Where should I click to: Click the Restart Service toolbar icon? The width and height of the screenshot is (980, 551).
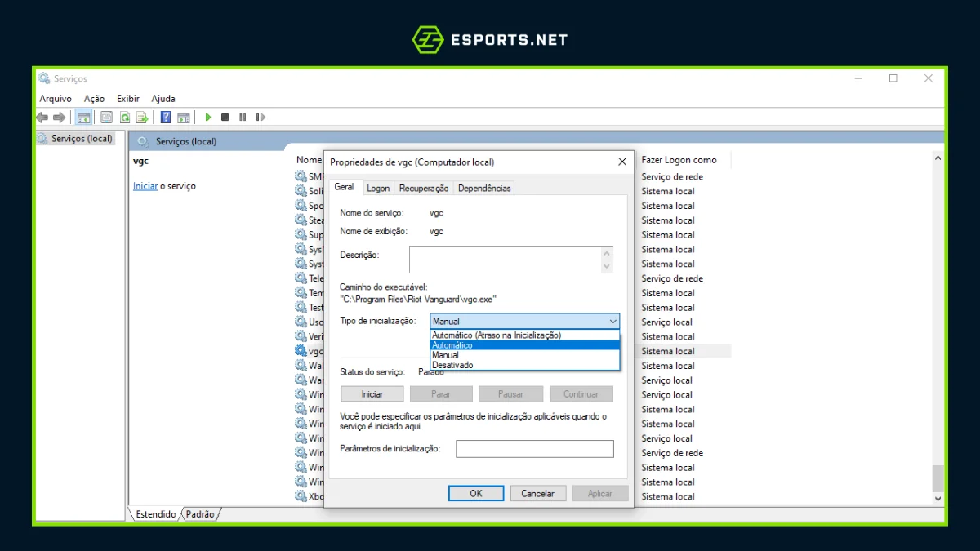pos(261,118)
